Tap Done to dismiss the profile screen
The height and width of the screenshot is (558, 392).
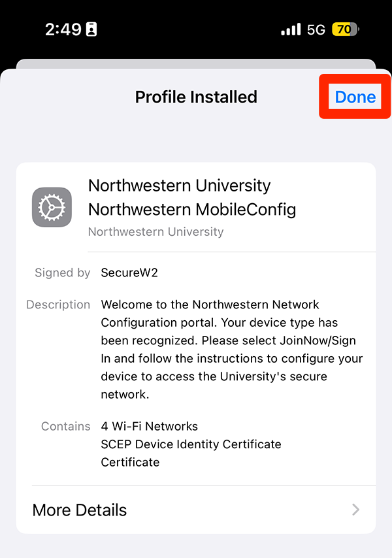pyautogui.click(x=355, y=97)
